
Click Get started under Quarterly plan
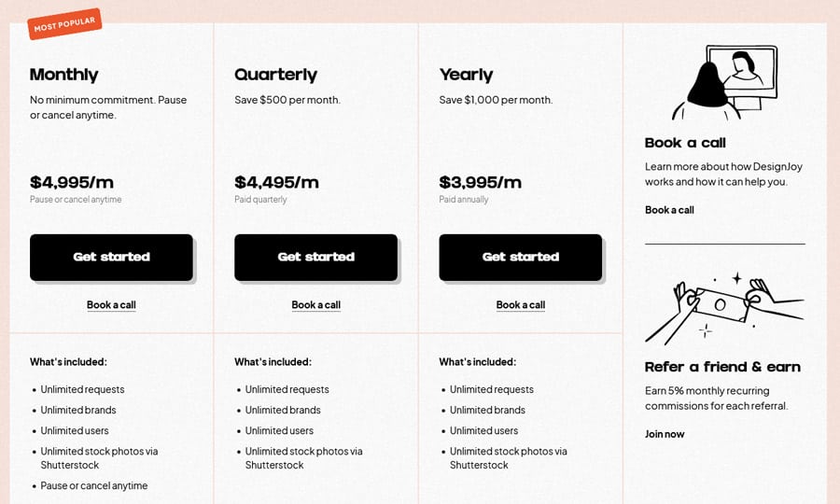tap(316, 257)
